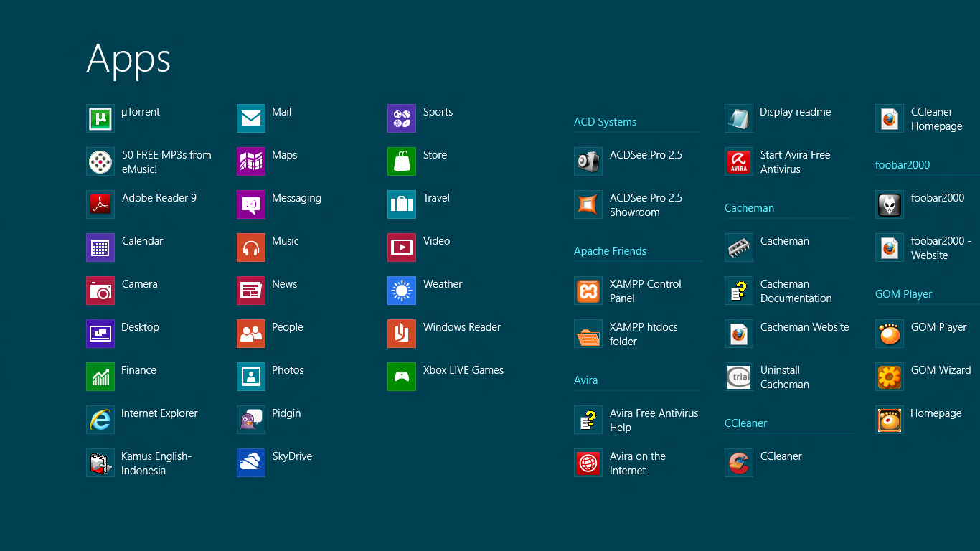980x551 pixels.
Task: Click the Avira group heading
Action: click(x=585, y=380)
